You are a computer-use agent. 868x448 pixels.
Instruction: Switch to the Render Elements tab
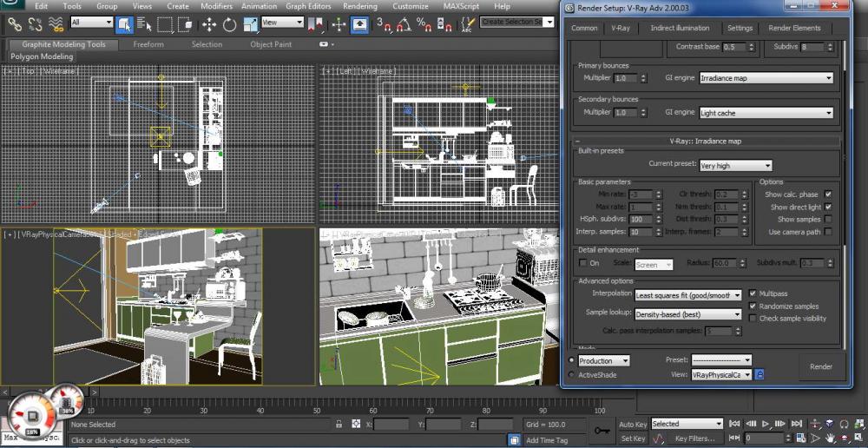[794, 28]
